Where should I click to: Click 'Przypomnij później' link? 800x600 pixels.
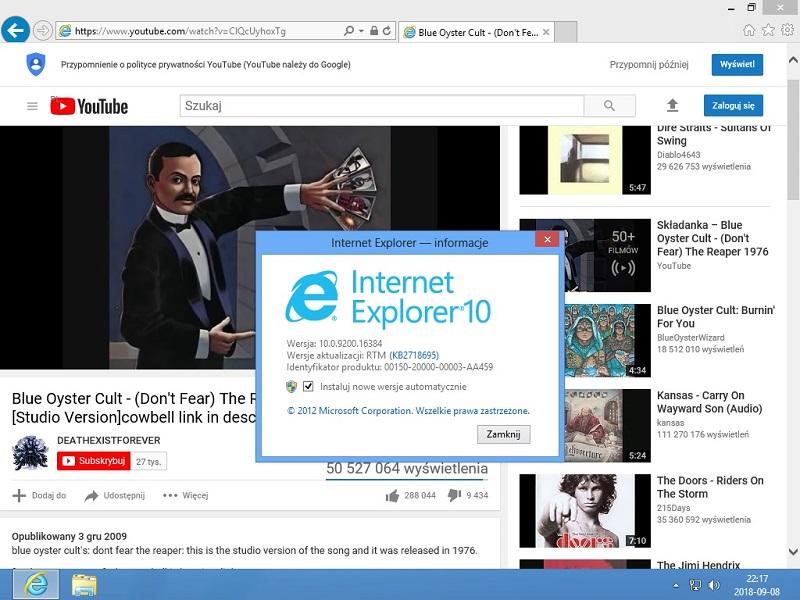click(x=649, y=65)
